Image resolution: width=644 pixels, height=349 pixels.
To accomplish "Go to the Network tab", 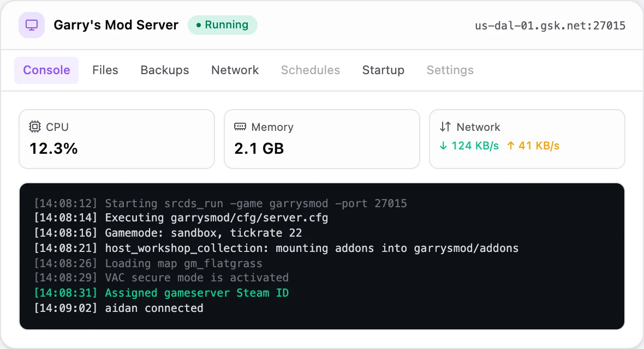I will (235, 70).
